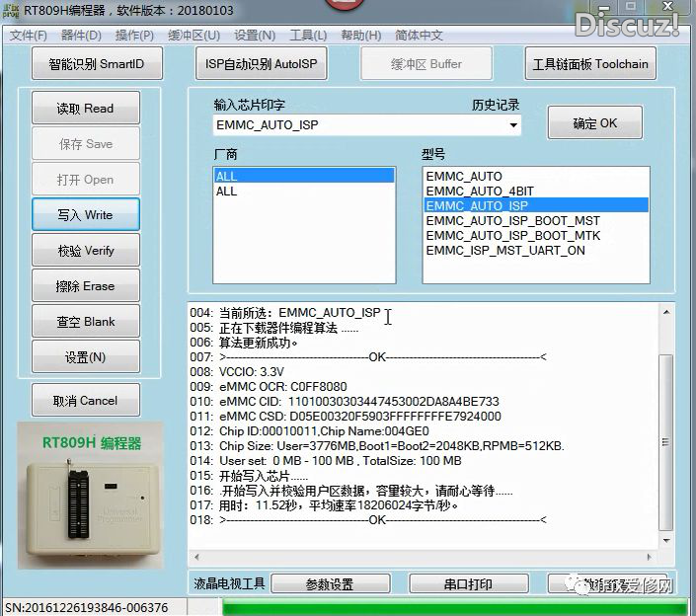Click the 智能识别 SmartID button

click(x=95, y=65)
